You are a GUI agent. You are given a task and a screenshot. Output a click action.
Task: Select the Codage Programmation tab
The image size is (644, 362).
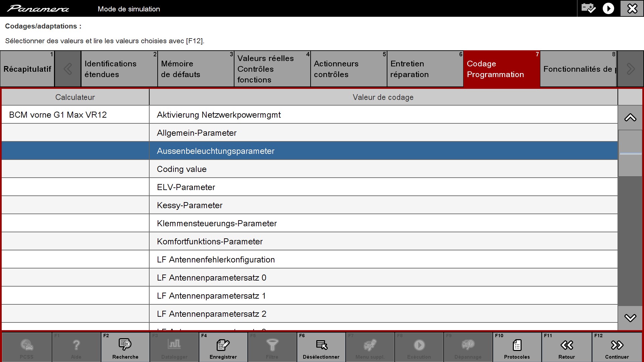tap(502, 69)
